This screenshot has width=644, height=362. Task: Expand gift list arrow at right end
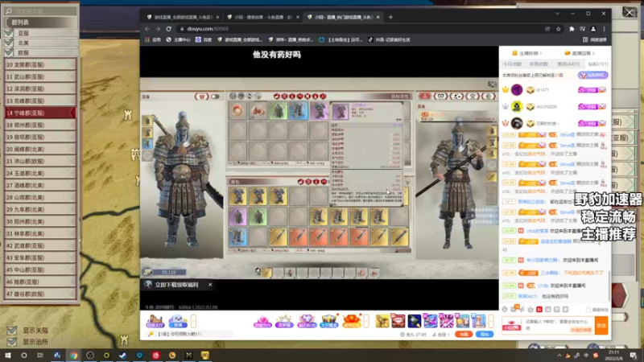[491, 321]
